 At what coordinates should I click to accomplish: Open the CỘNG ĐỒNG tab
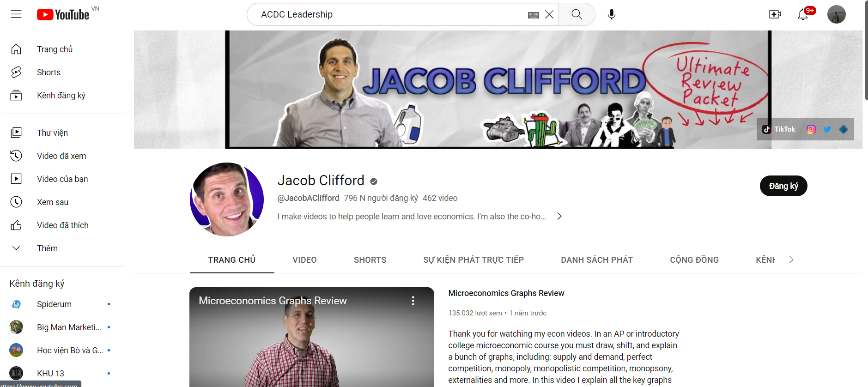pos(694,260)
